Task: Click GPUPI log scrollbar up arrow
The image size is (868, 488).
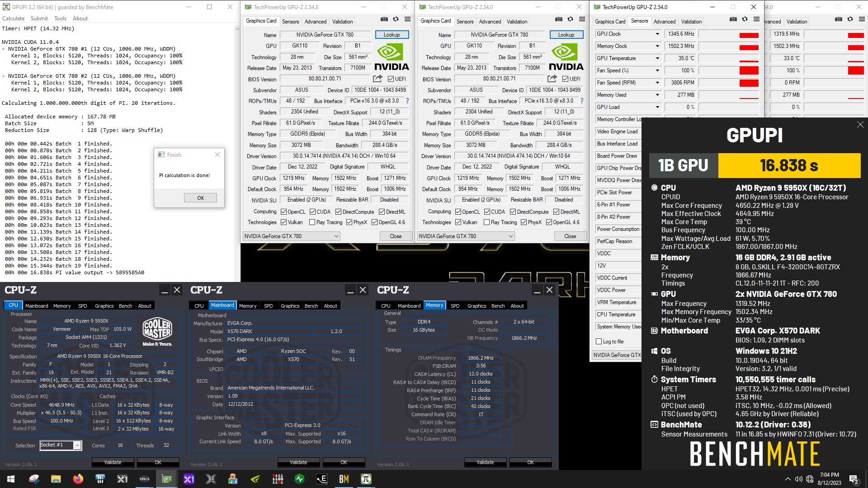Action: pyautogui.click(x=237, y=28)
